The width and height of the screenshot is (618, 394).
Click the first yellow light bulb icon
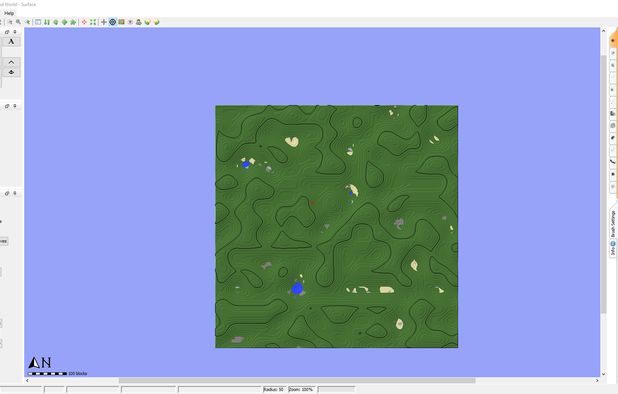(147, 22)
